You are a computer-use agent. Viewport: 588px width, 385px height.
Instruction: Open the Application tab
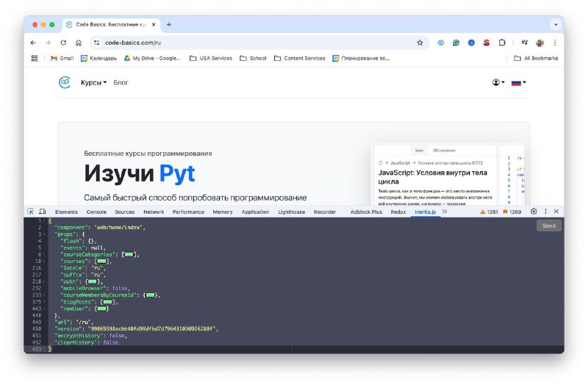click(x=255, y=212)
